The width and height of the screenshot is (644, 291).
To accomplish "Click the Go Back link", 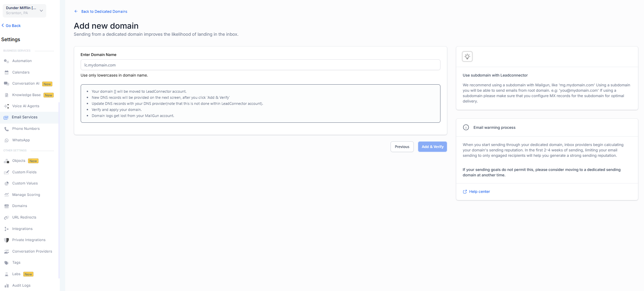I will [x=13, y=26].
